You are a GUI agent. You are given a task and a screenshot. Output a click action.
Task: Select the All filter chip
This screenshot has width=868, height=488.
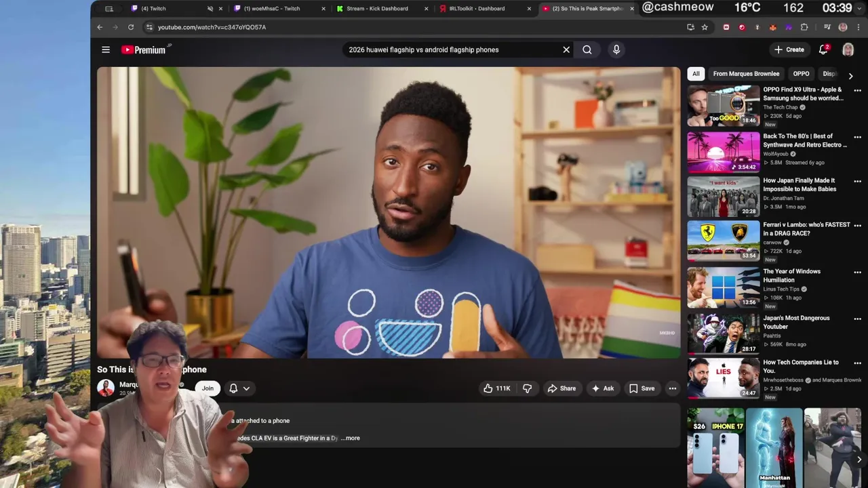click(x=696, y=74)
